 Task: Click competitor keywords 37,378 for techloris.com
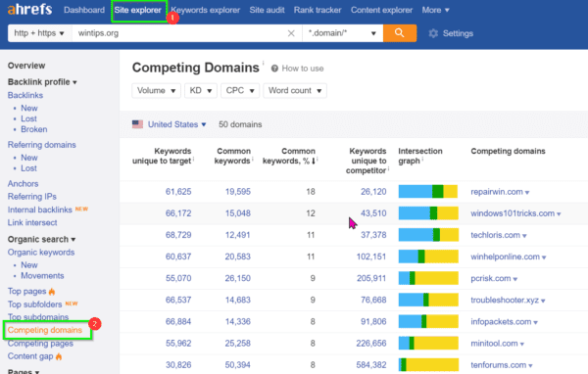373,235
